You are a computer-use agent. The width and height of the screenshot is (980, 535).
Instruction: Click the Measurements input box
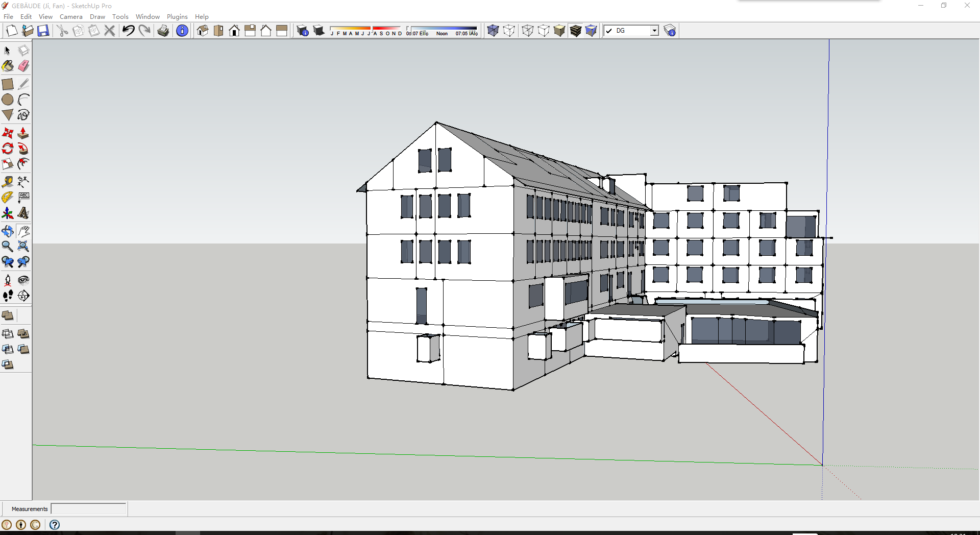click(x=89, y=509)
